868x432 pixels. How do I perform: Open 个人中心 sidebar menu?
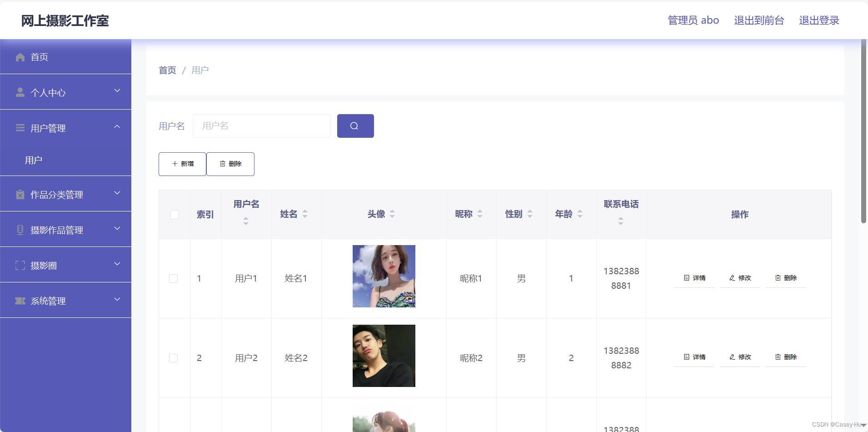click(65, 92)
